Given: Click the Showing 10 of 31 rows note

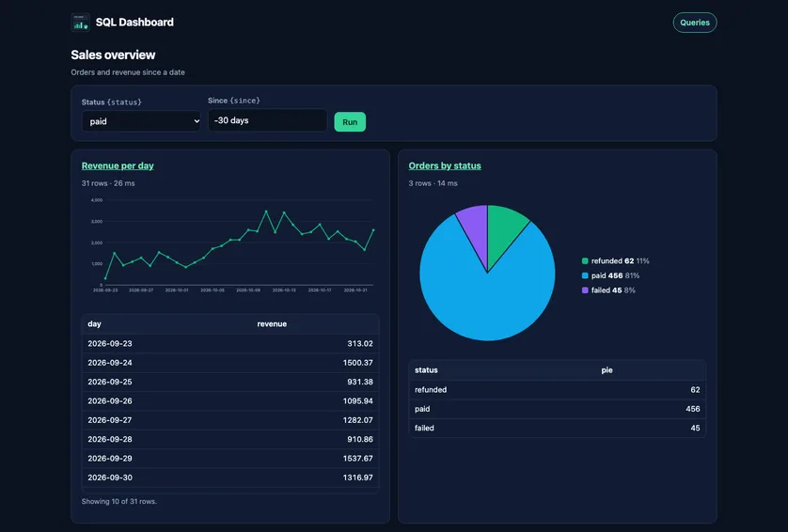Looking at the screenshot, I should (x=119, y=501).
